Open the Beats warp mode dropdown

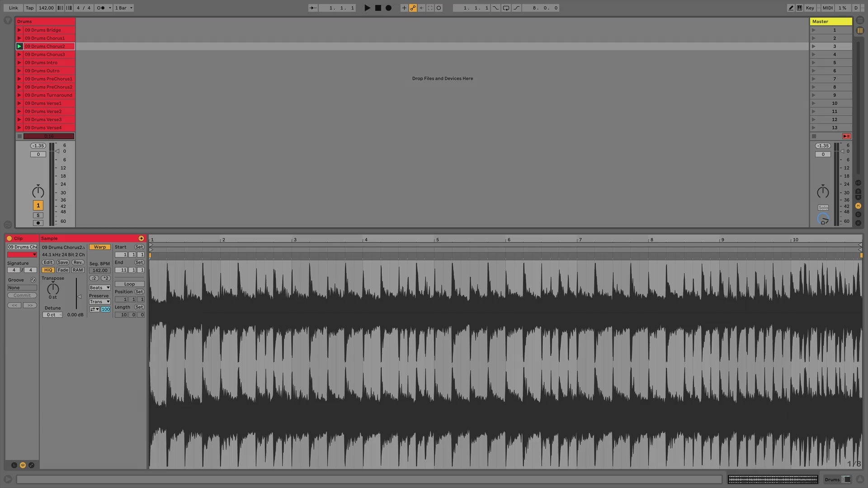click(99, 288)
